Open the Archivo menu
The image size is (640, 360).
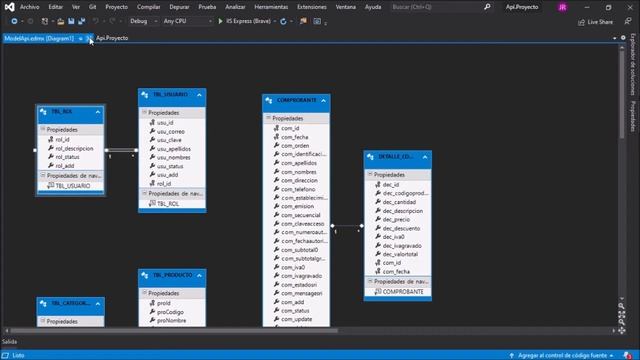tap(29, 7)
